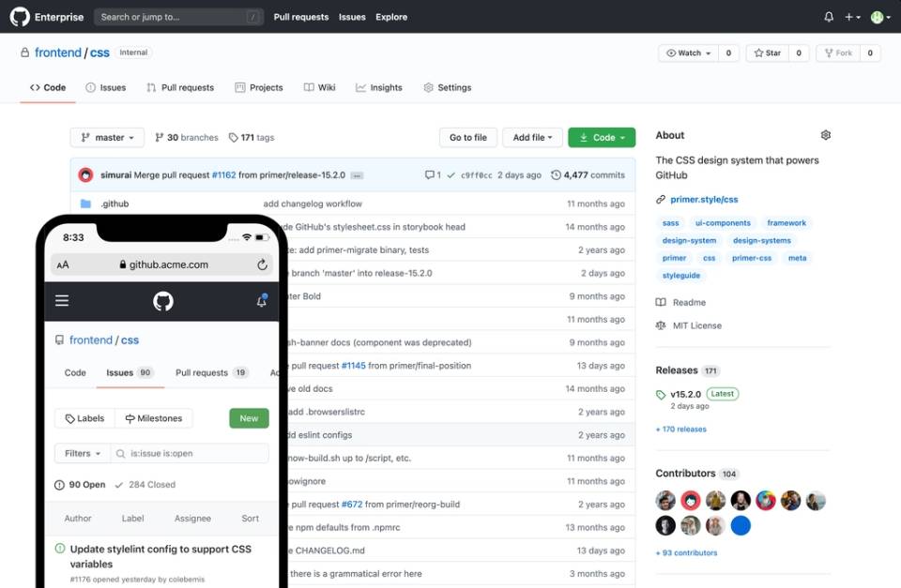Click the sass topic tag
The image size is (901, 588).
(x=670, y=223)
